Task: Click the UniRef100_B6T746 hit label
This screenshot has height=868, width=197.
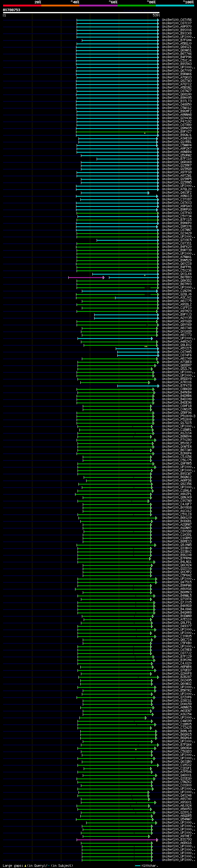Action: click(176, 54)
